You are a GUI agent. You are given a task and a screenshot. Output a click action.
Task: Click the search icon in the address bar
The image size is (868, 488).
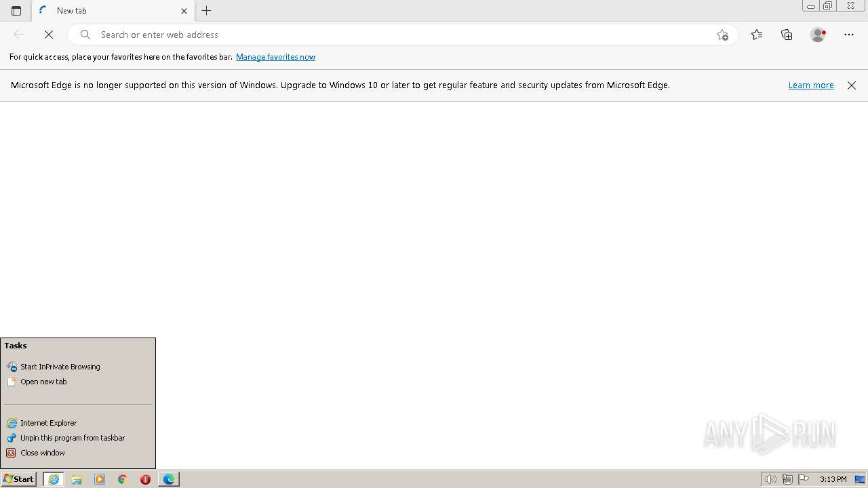pyautogui.click(x=85, y=35)
